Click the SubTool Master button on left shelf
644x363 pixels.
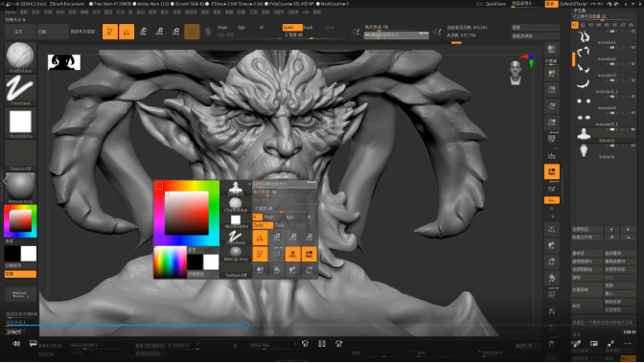coord(20,294)
